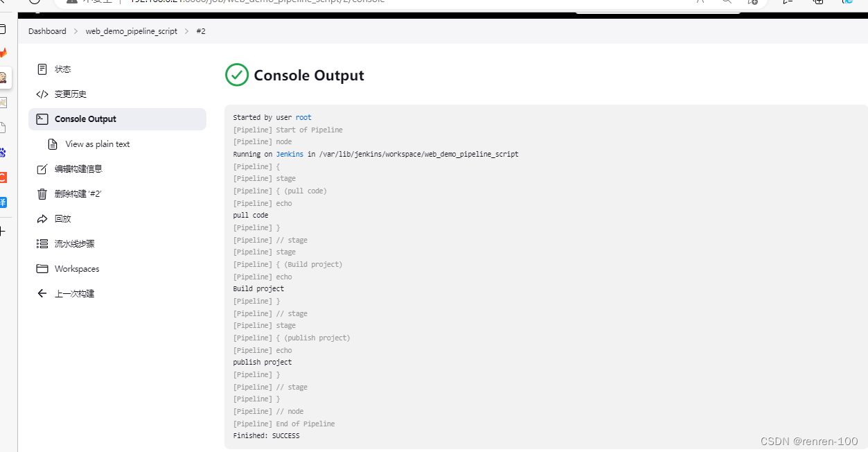The image size is (868, 452).
Task: Open the Jenkins node link
Action: pyautogui.click(x=290, y=154)
